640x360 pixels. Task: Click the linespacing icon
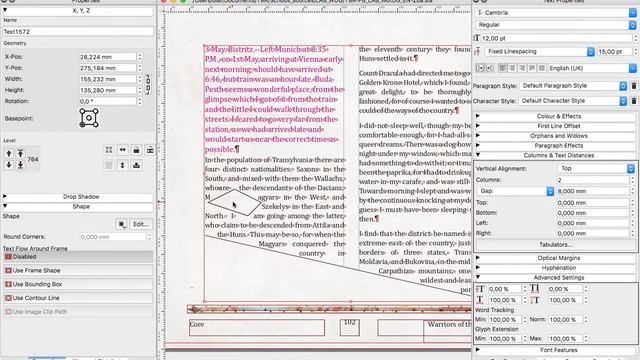click(x=477, y=52)
